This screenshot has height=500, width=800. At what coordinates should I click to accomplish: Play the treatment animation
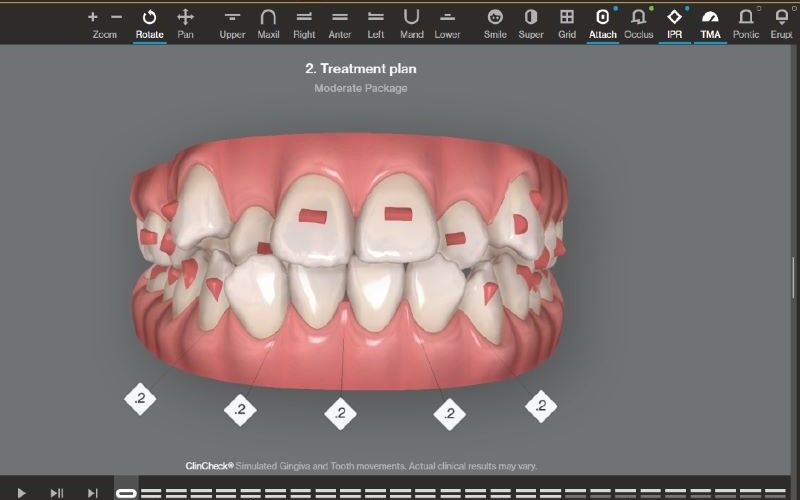point(21,492)
